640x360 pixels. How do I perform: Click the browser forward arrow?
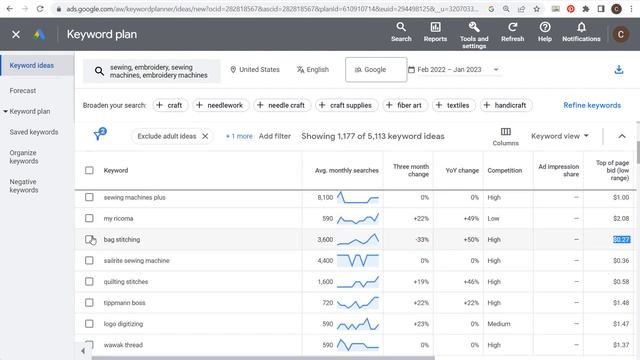click(x=25, y=9)
